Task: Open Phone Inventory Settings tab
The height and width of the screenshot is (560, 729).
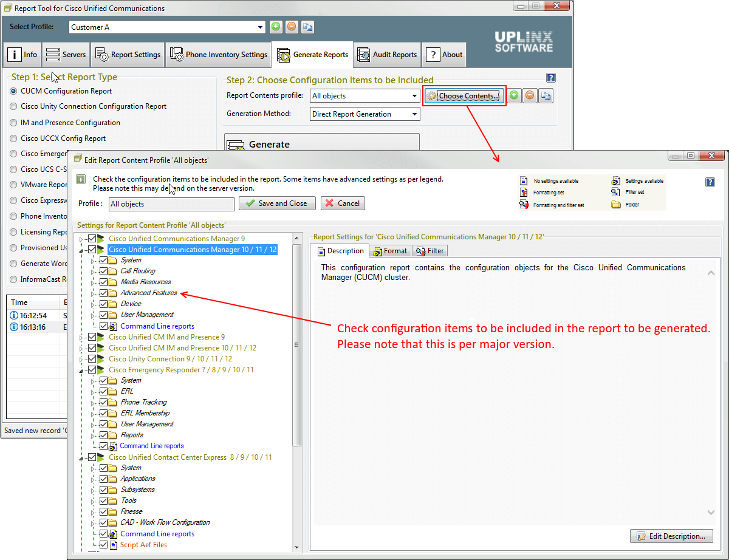Action: 219,55
